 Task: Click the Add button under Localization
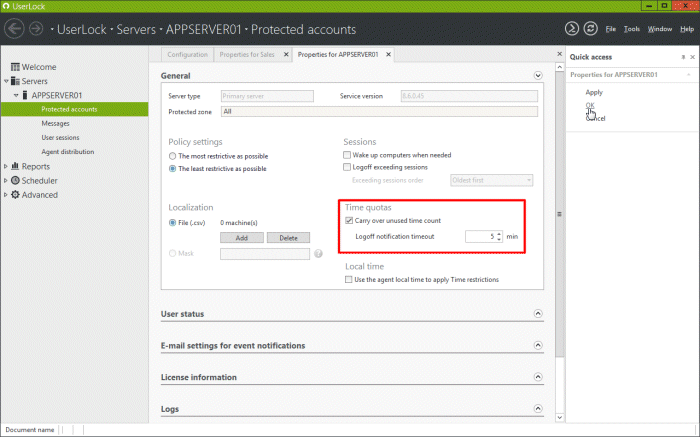(241, 238)
